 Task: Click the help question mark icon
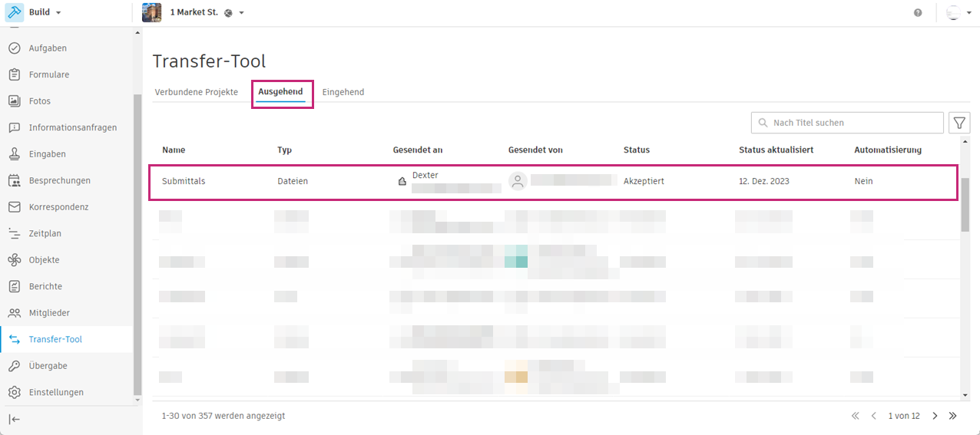tap(918, 13)
